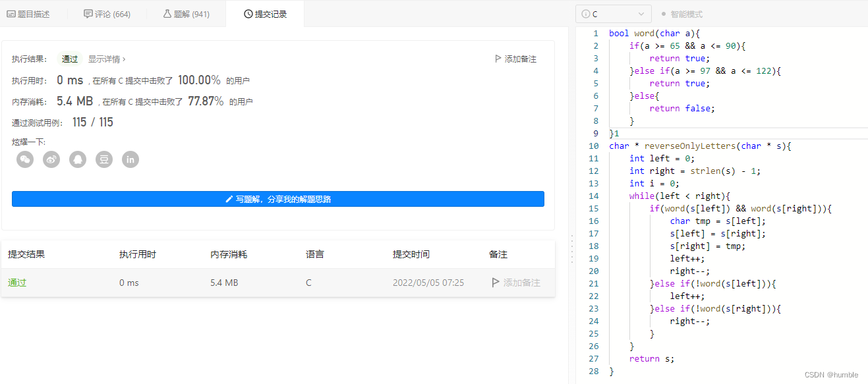This screenshot has height=384, width=868.
Task: Open the C language dropdown
Action: pyautogui.click(x=614, y=14)
